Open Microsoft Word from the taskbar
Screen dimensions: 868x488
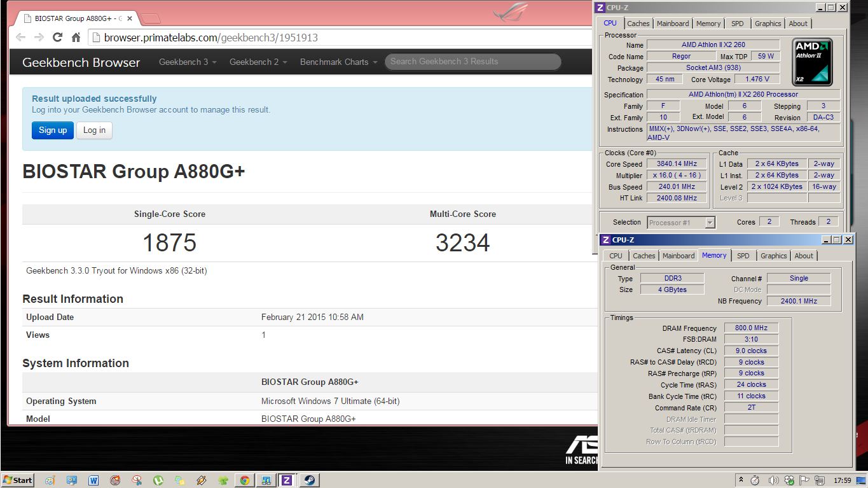point(93,480)
